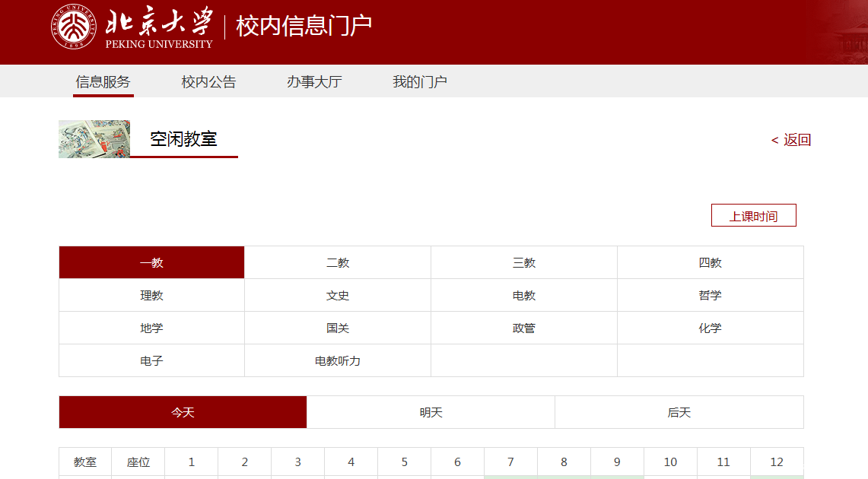Open the 信息服务 navigation tab
The image size is (868, 479).
click(103, 82)
